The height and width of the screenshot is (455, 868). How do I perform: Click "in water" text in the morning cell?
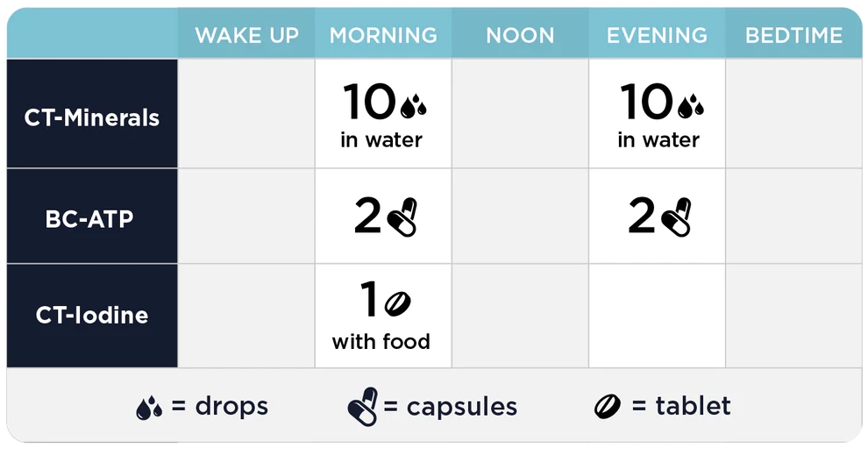[x=381, y=139]
